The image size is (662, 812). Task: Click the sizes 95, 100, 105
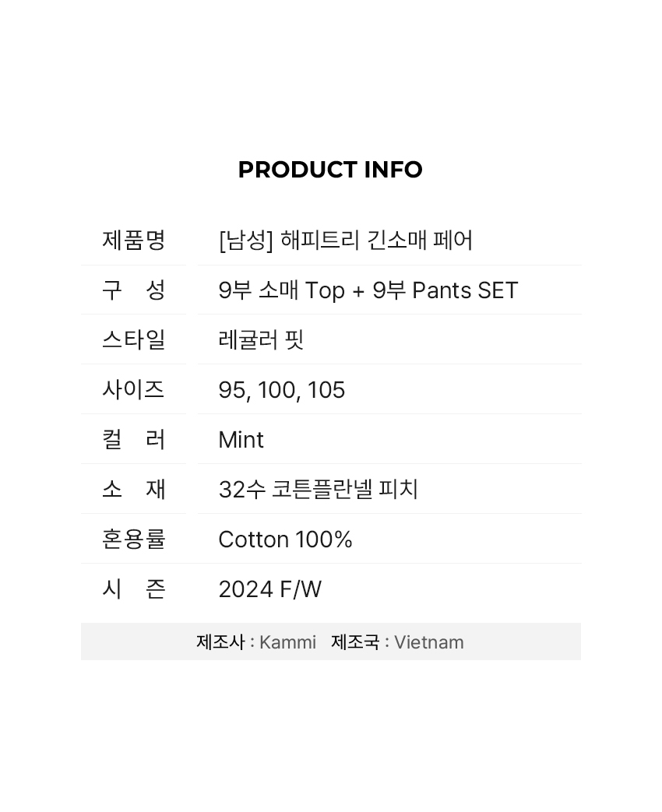pyautogui.click(x=282, y=391)
